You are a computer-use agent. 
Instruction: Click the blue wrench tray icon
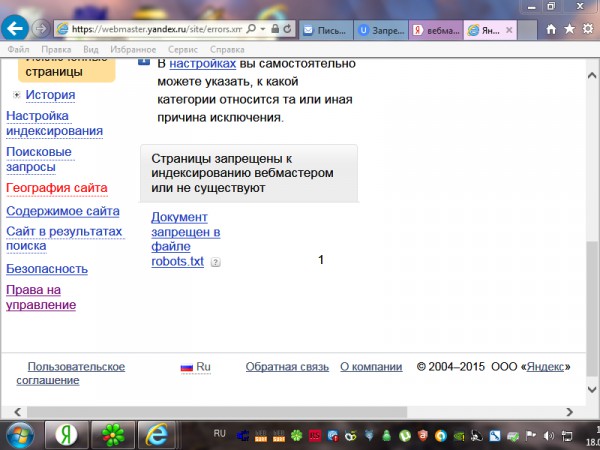[495, 435]
